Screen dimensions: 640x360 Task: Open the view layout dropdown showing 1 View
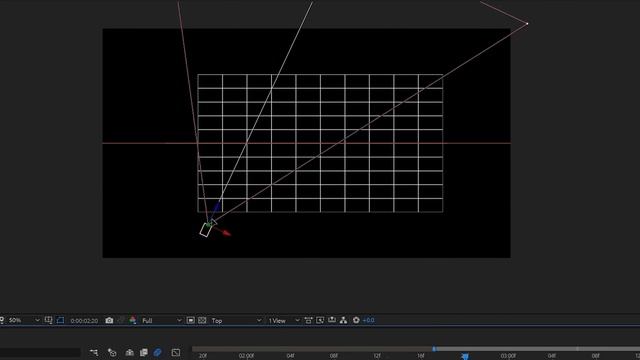284,320
